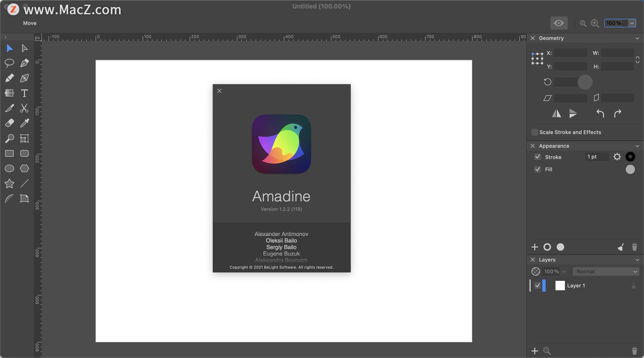Open the layer opacity 100% dropdown
The height and width of the screenshot is (358, 644).
pyautogui.click(x=563, y=272)
